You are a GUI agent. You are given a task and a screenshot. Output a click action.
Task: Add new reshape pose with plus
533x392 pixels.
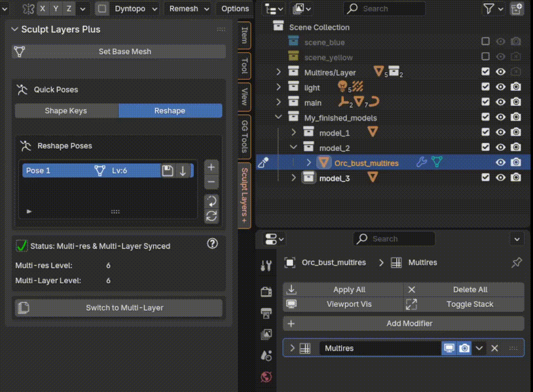tap(211, 167)
